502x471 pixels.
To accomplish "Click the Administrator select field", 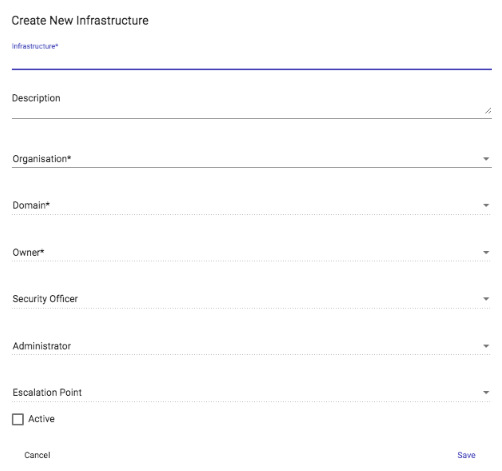I will coord(252,346).
